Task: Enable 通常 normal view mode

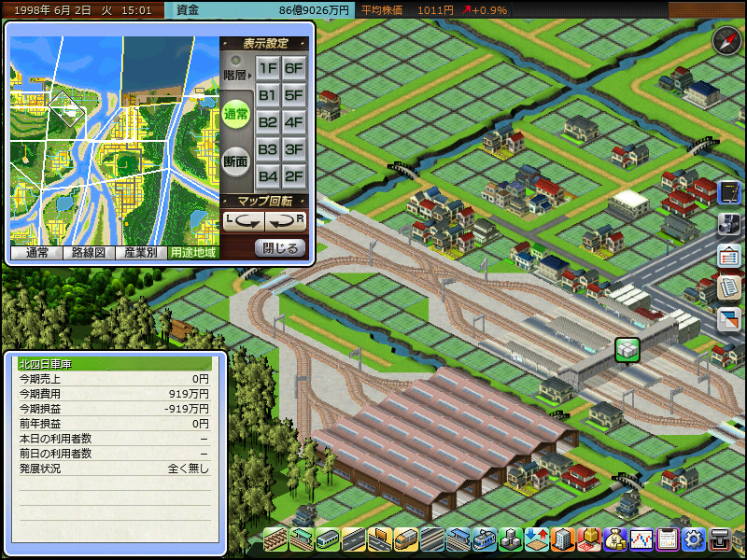Action: (x=236, y=114)
